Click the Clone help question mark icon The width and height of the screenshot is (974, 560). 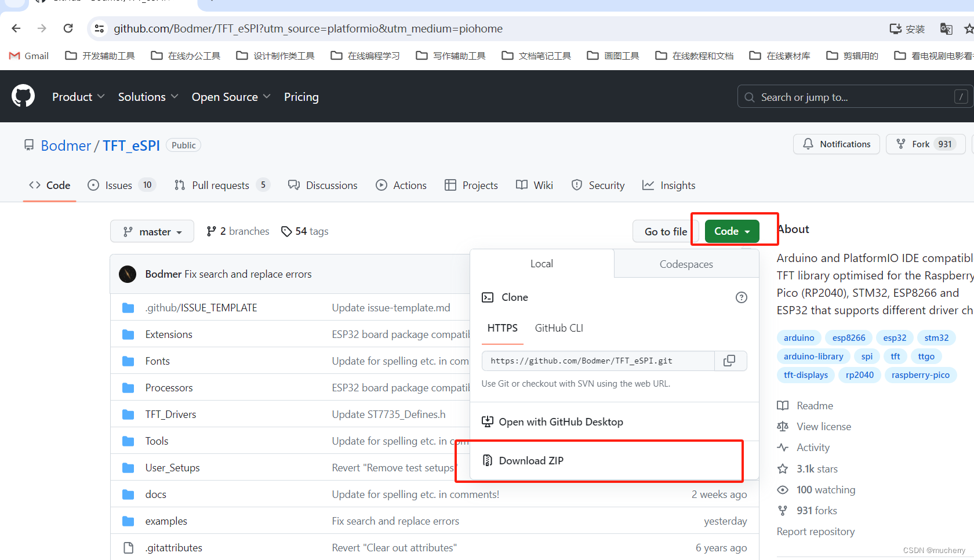pyautogui.click(x=742, y=297)
